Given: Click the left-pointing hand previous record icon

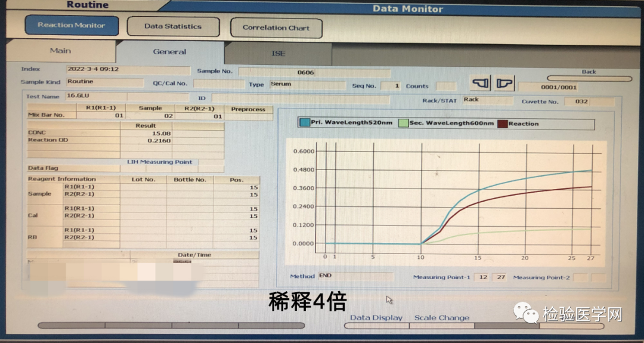Looking at the screenshot, I should (x=480, y=84).
